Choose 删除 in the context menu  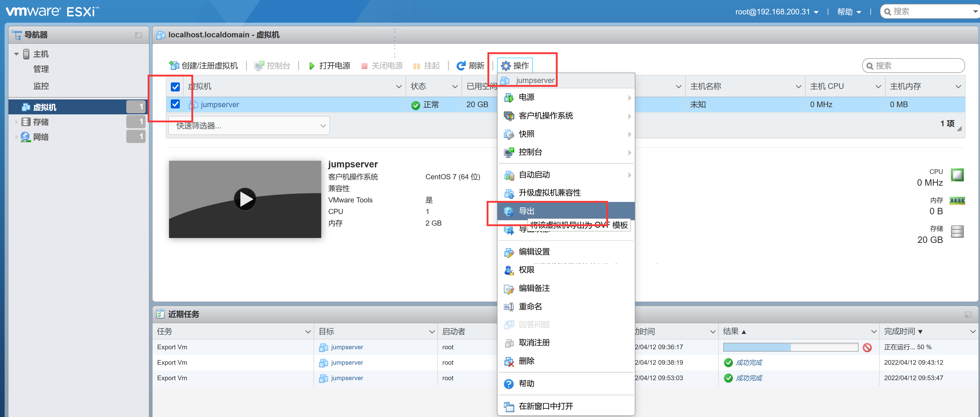(527, 361)
